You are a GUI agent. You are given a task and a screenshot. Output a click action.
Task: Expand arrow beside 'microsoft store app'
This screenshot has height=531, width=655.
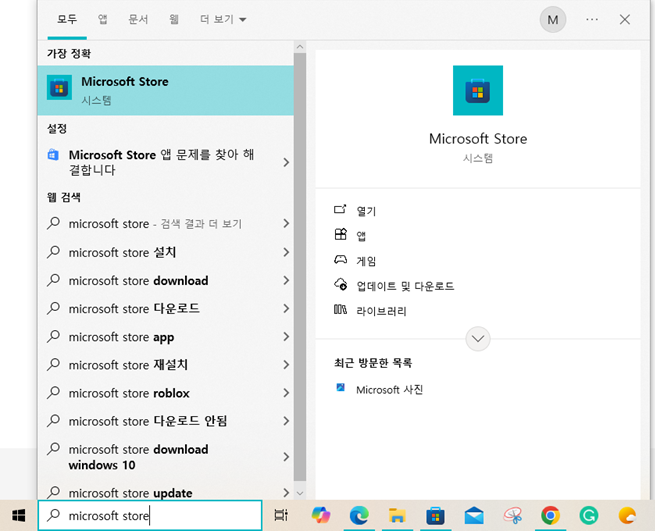point(286,337)
